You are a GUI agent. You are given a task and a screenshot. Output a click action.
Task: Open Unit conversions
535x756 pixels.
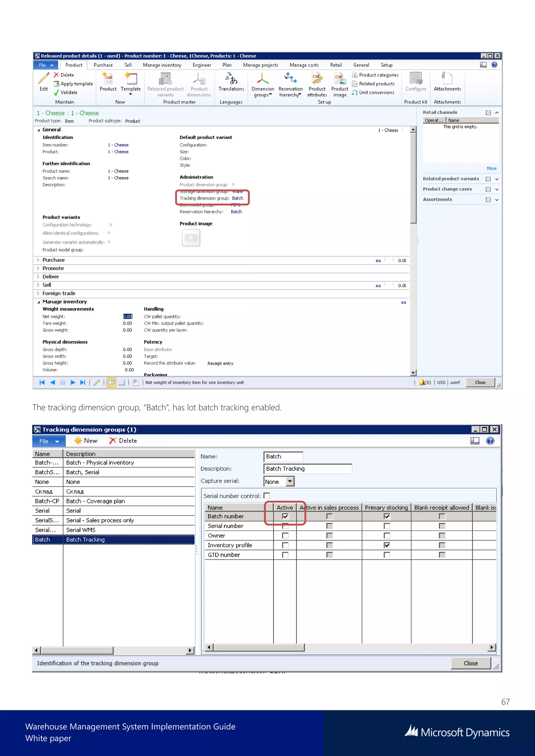tap(373, 92)
